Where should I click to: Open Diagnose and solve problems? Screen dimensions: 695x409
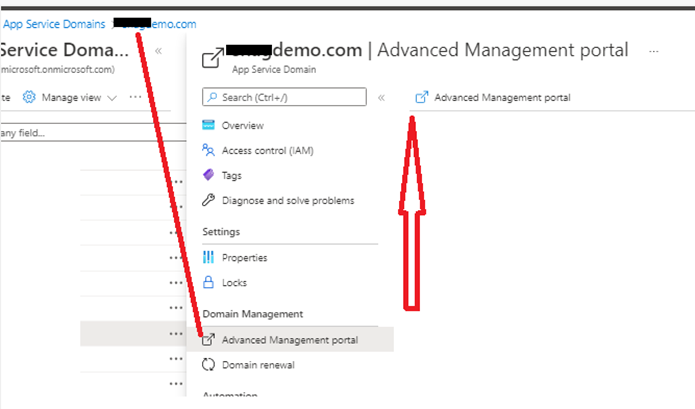click(290, 200)
